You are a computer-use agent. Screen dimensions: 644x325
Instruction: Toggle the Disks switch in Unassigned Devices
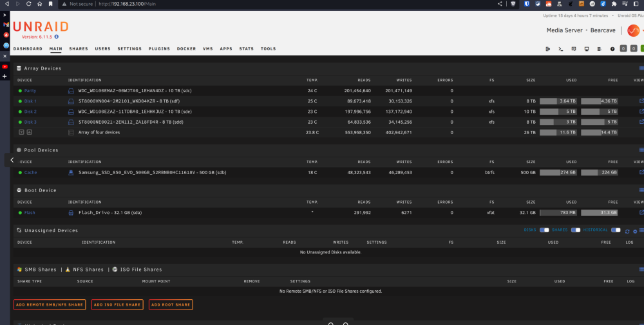tap(544, 230)
